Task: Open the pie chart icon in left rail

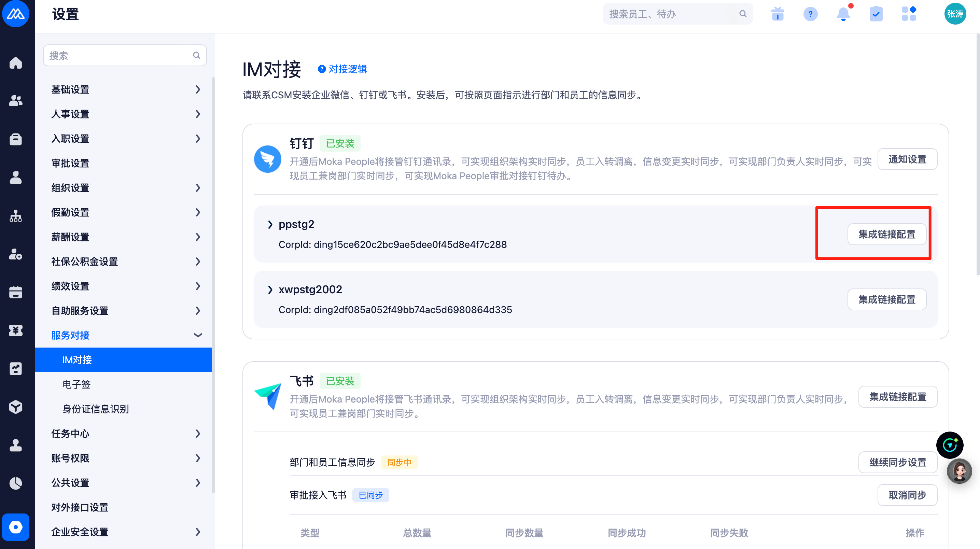Action: pos(16,483)
